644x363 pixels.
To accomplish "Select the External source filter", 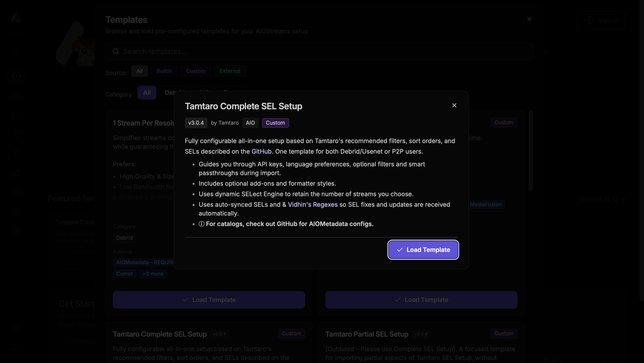I will point(230,71).
